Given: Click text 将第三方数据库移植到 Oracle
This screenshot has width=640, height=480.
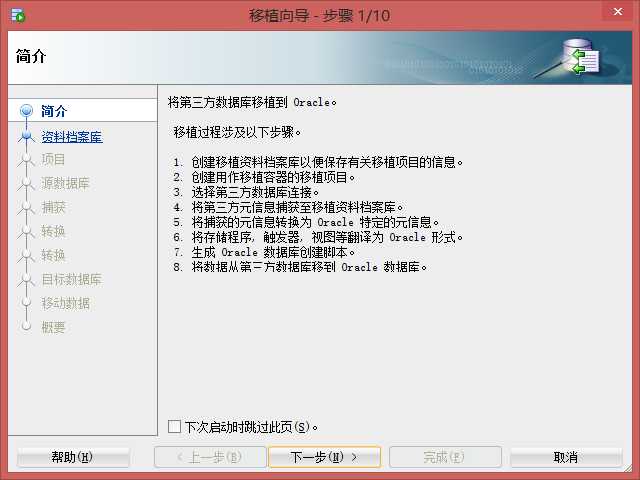Looking at the screenshot, I should (x=252, y=102).
